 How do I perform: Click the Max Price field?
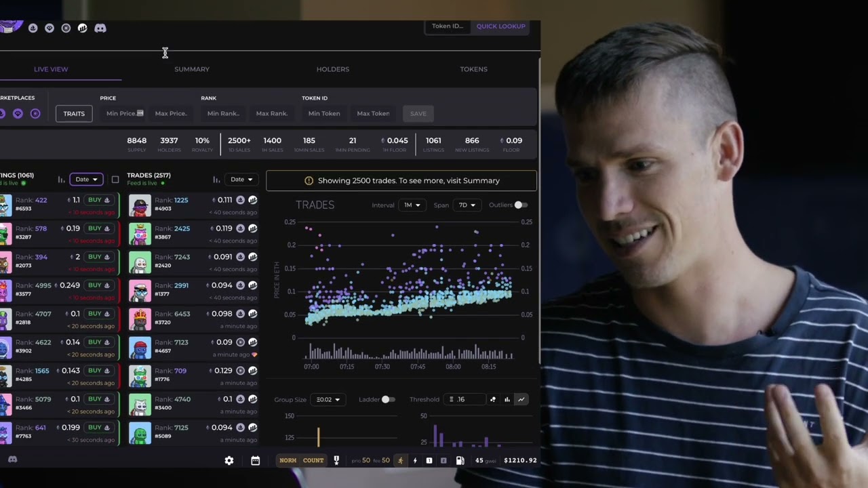click(171, 113)
